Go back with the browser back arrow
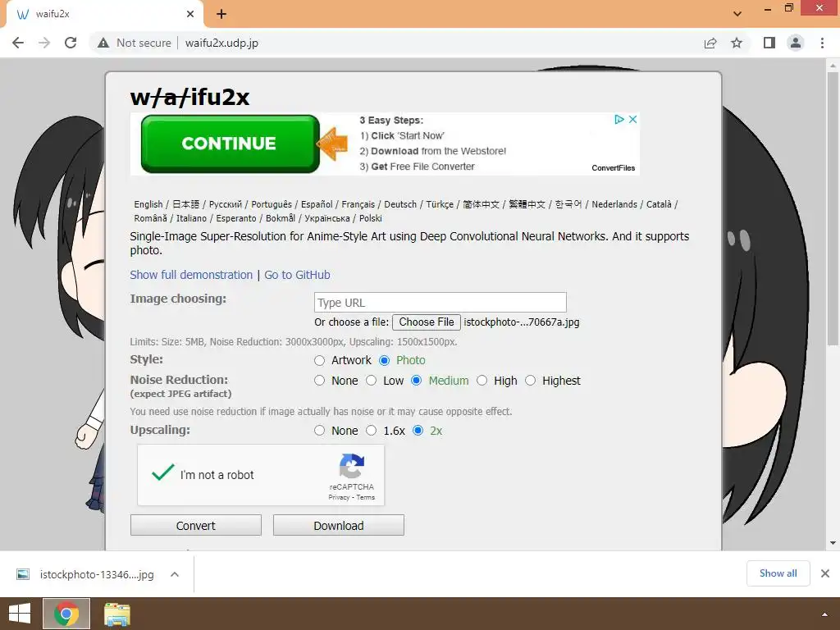The width and height of the screenshot is (840, 630). pos(18,43)
